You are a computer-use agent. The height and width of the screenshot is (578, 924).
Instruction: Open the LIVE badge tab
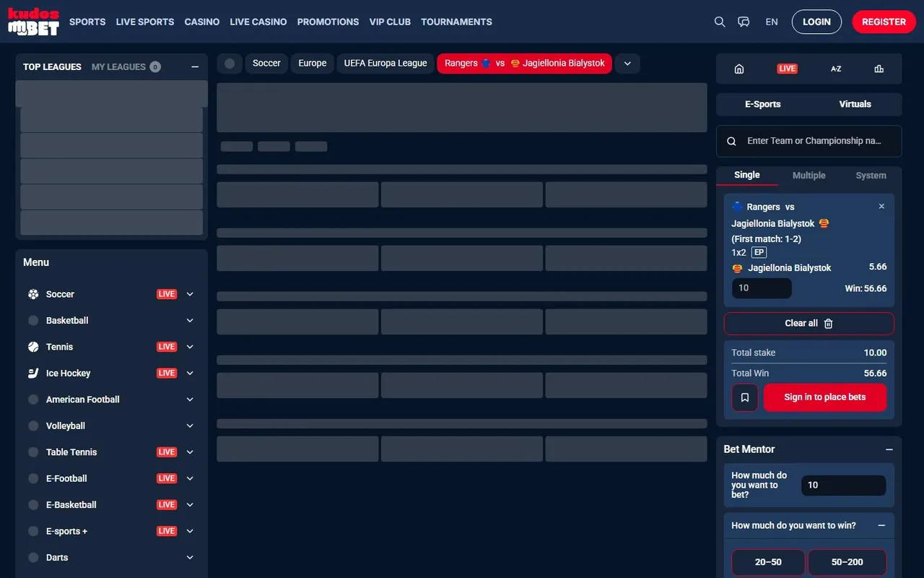pos(787,69)
